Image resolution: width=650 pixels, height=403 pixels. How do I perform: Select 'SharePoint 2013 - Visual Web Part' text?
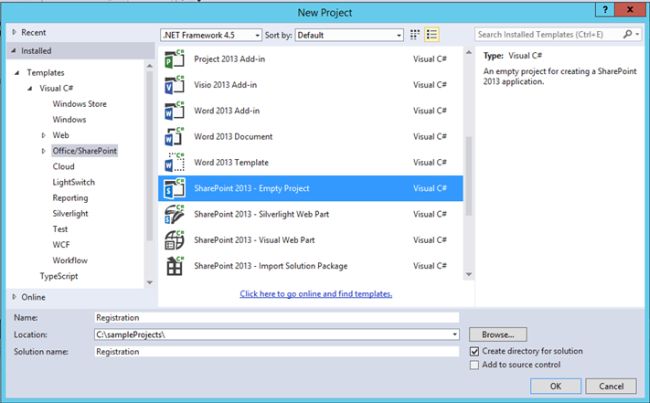point(255,240)
